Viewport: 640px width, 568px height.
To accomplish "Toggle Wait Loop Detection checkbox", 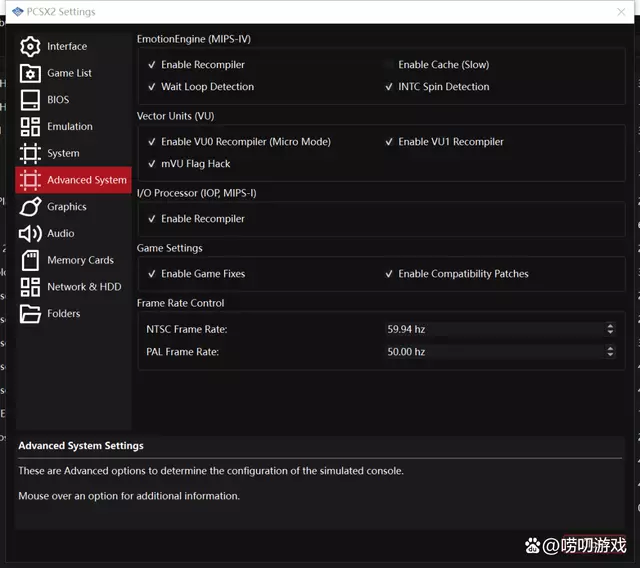I will click(152, 87).
